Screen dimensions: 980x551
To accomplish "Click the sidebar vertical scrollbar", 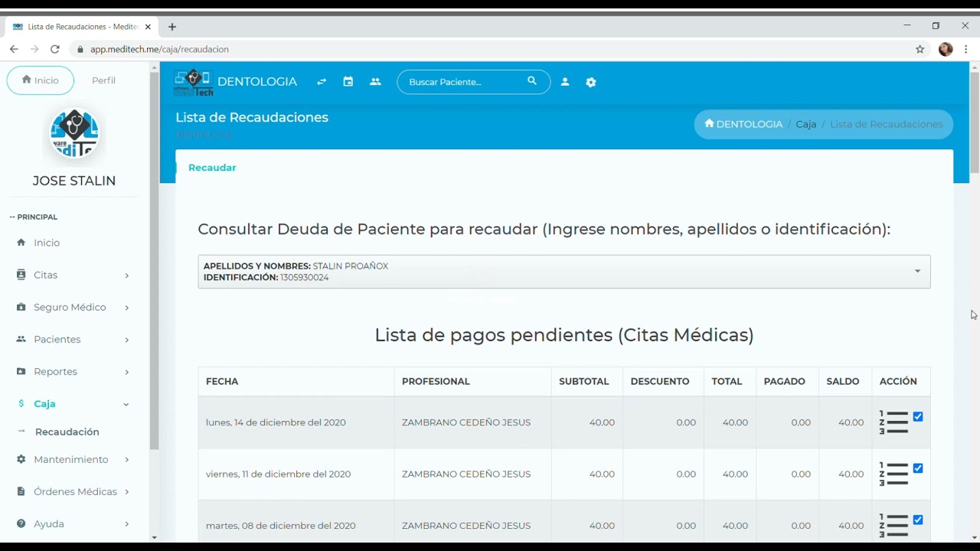I will click(154, 260).
